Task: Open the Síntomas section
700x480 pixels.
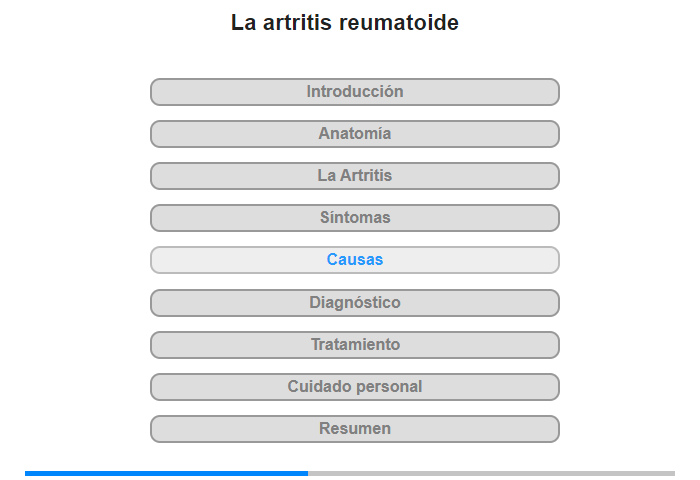Action: (354, 218)
